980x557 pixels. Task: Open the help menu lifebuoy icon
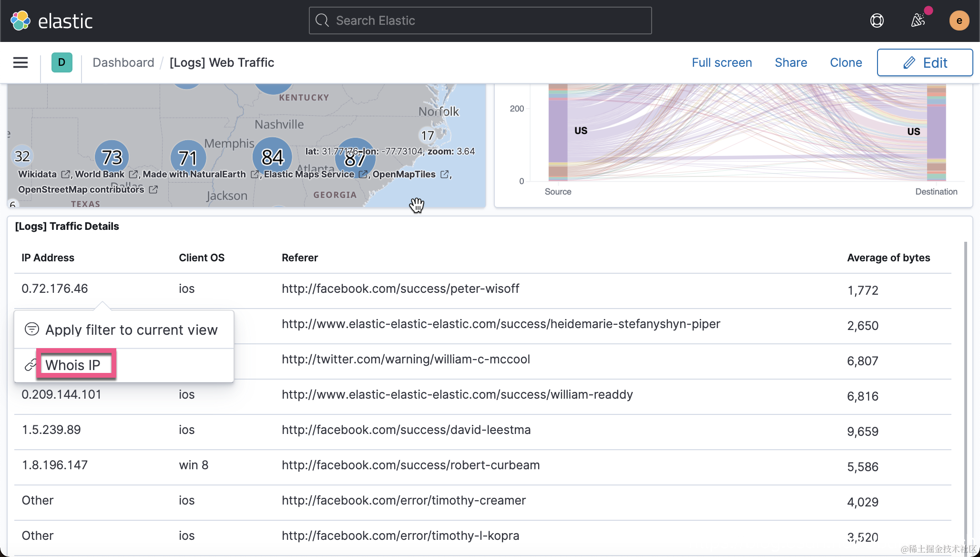877,21
